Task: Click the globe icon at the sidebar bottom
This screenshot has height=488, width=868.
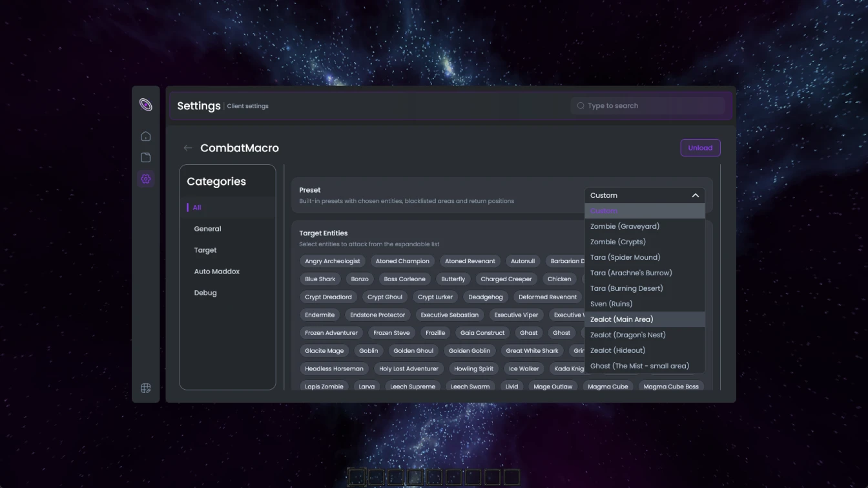Action: click(146, 388)
